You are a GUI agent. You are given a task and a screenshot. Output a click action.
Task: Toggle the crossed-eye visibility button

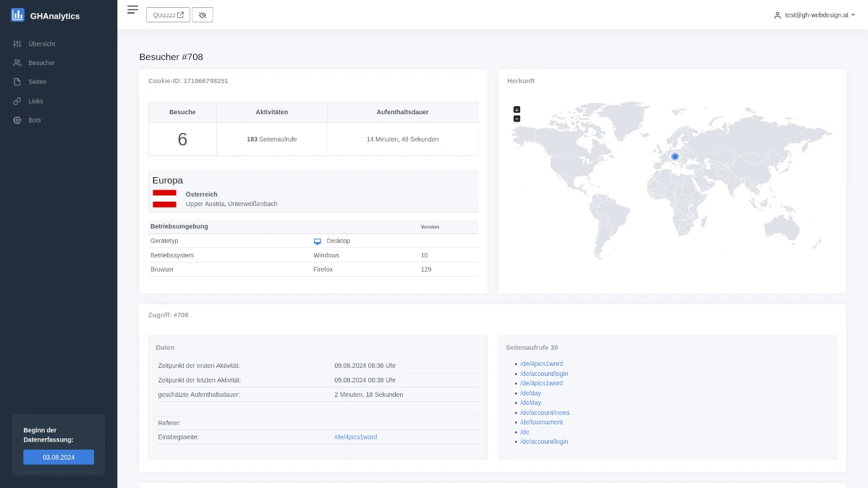click(203, 15)
